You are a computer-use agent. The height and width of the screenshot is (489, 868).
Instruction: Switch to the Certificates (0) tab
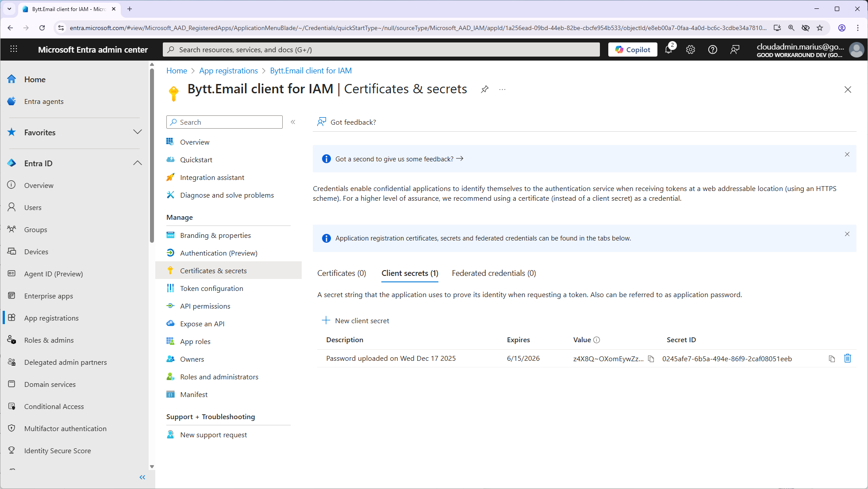342,273
